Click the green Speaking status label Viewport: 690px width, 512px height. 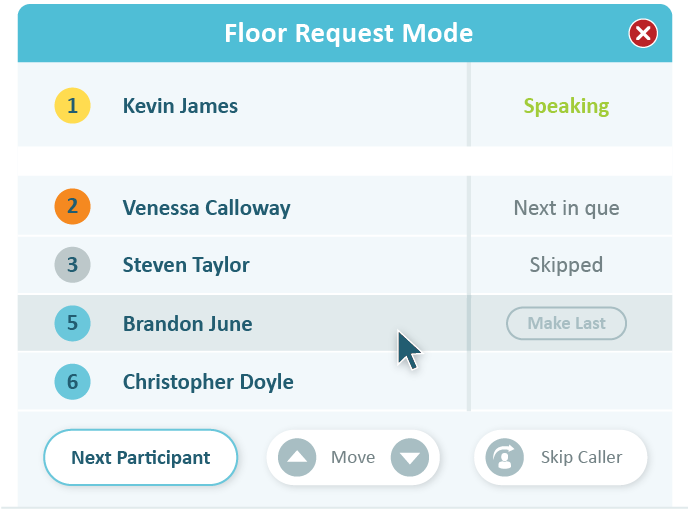pos(566,106)
